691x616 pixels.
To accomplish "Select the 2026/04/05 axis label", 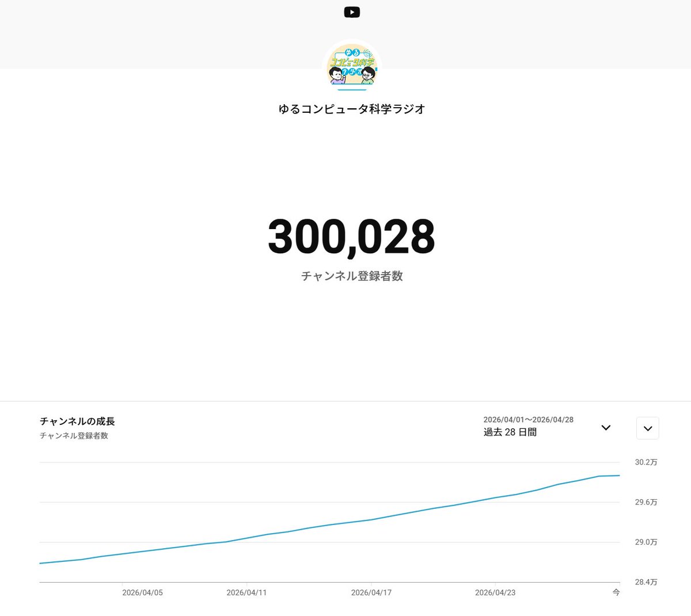I will click(x=142, y=592).
